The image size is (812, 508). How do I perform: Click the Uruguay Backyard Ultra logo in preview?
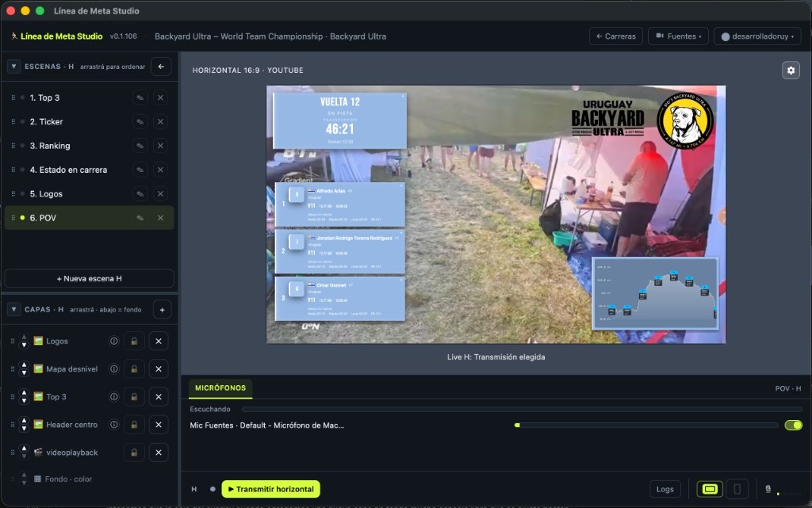point(608,118)
